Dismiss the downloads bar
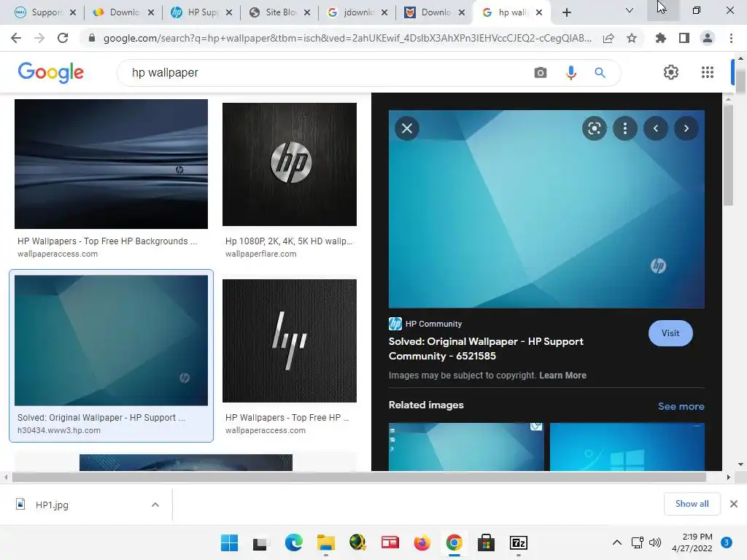 coord(734,504)
